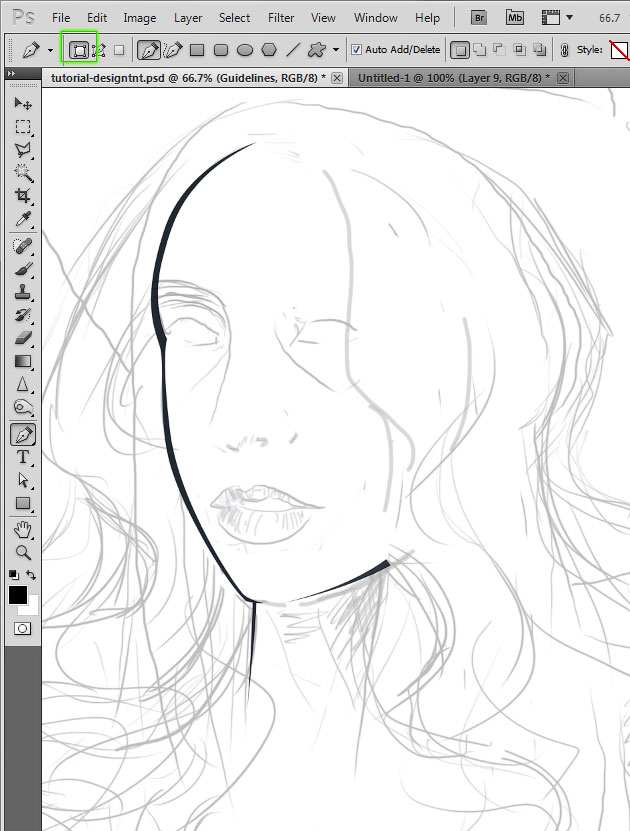Select the Rectangle shape tool in toolbox
The image size is (630, 831).
click(23, 503)
